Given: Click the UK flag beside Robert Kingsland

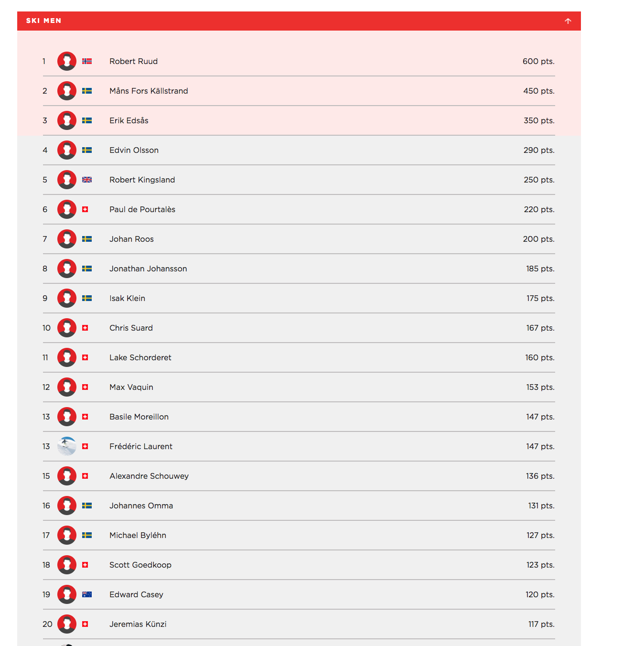Looking at the screenshot, I should [x=87, y=180].
